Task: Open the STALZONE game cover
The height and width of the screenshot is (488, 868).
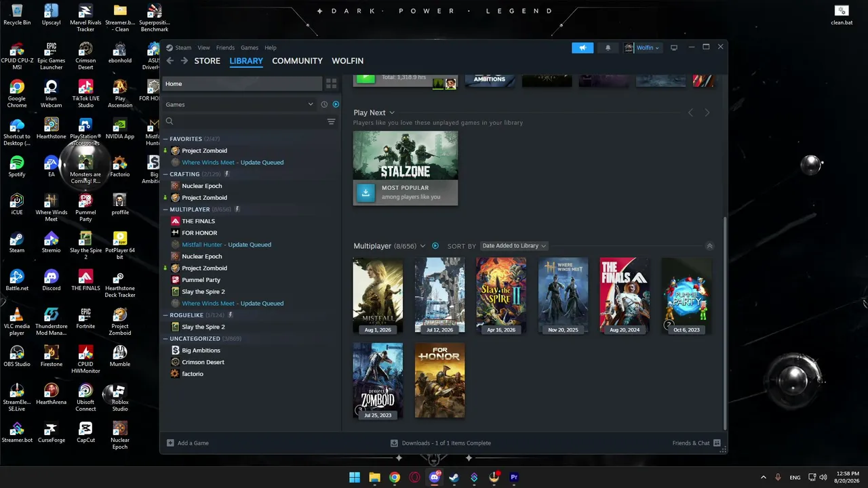Action: pos(406,155)
